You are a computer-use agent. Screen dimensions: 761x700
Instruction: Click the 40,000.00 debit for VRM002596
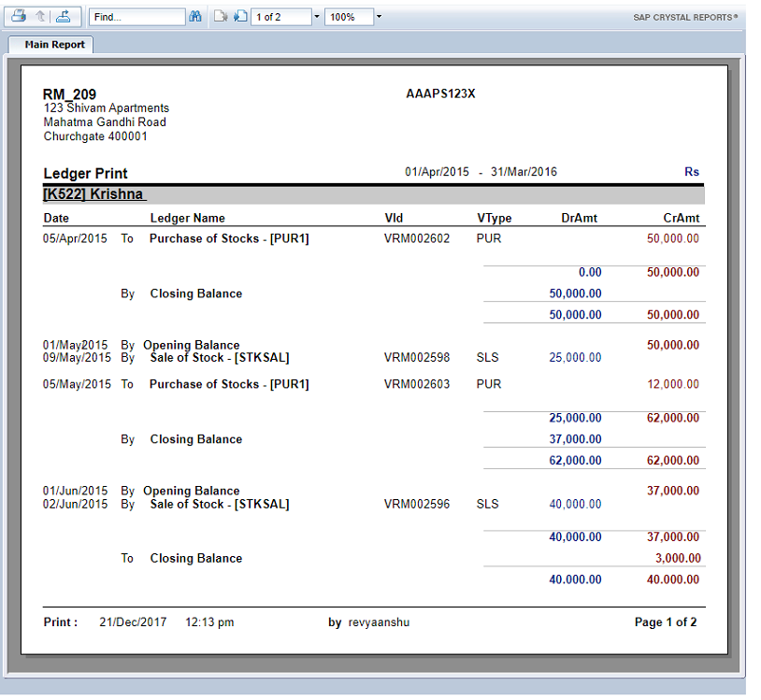click(575, 504)
